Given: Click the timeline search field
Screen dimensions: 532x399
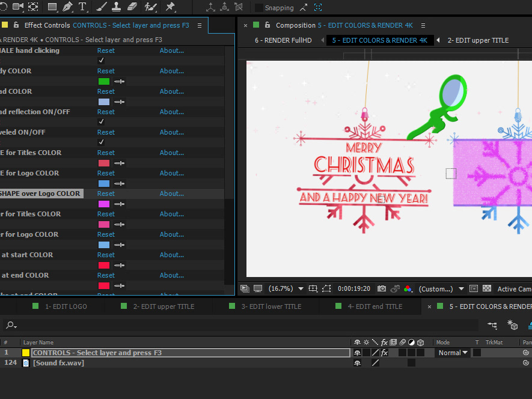Looking at the screenshot, I should tap(241, 325).
